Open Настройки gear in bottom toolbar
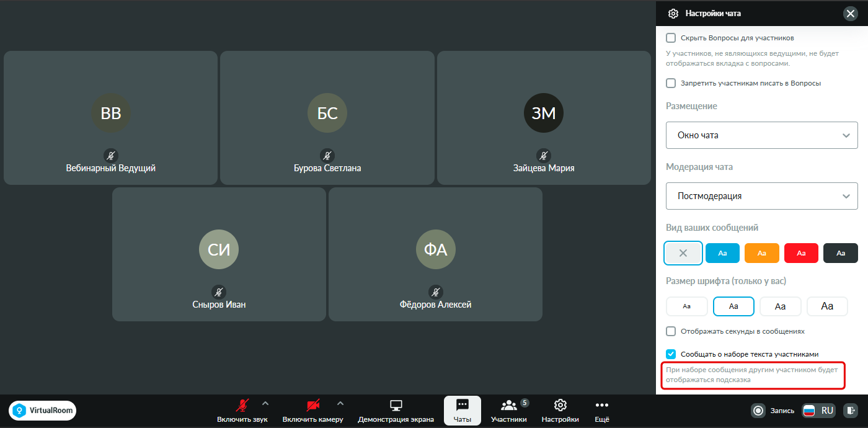 tap(560, 406)
